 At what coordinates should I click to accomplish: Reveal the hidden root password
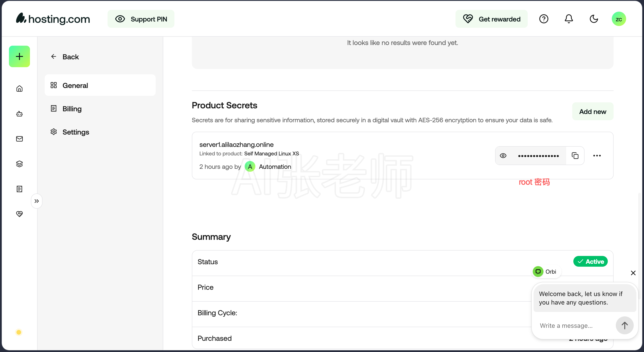503,156
